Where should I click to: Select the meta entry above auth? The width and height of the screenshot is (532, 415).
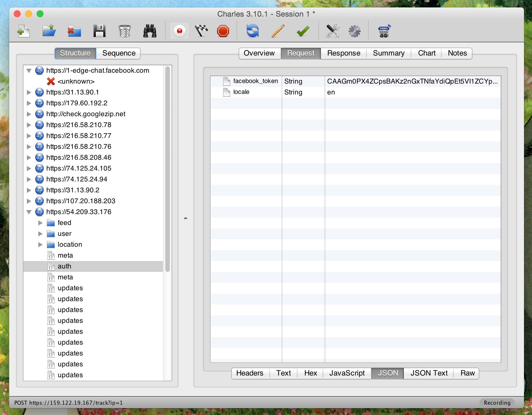tap(93, 255)
